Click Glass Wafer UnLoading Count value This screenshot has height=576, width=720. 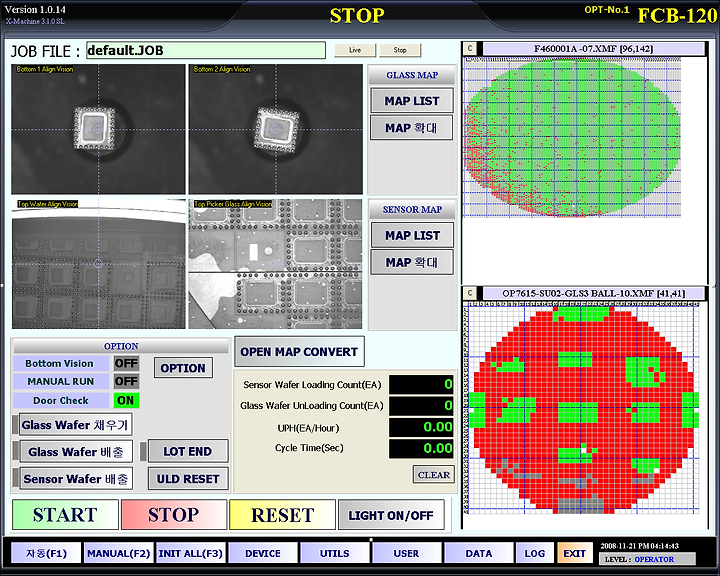[x=422, y=405]
